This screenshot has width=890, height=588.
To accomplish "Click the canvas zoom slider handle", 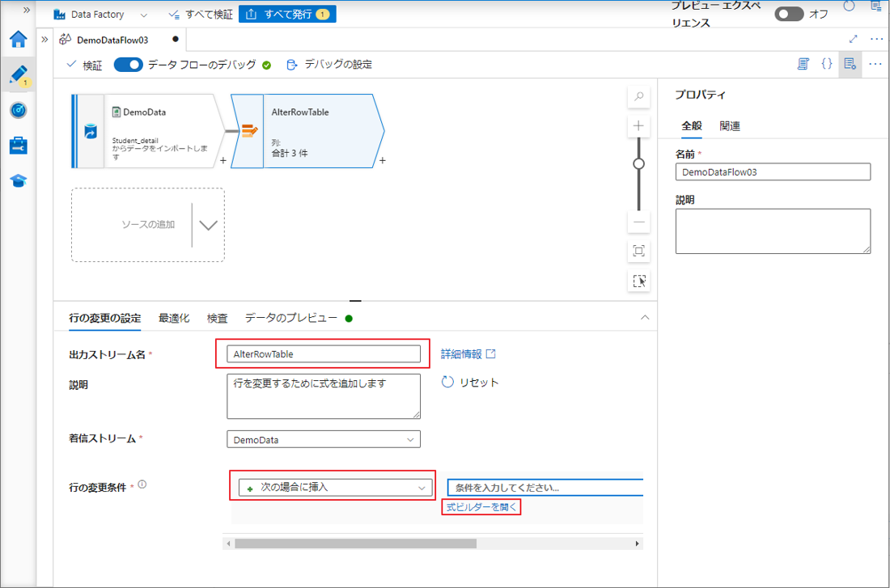I will (639, 164).
